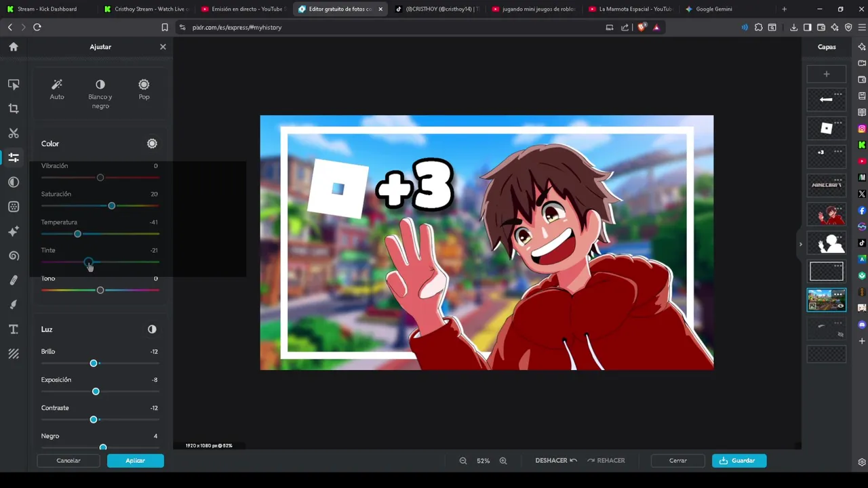Open the Effects tool icon
The image size is (868, 488).
click(x=14, y=207)
